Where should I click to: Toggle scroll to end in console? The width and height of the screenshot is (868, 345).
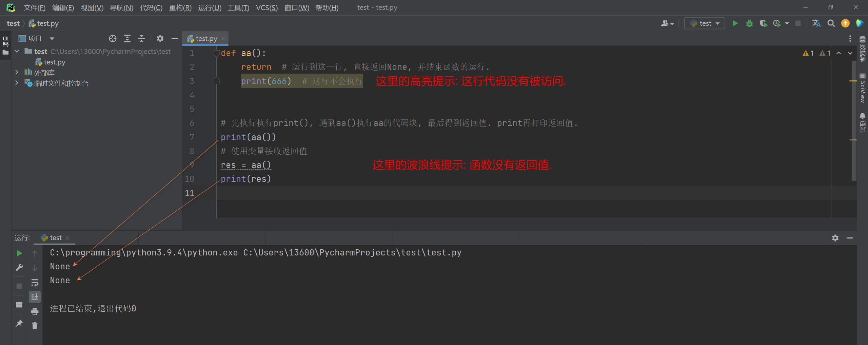pos(35,297)
